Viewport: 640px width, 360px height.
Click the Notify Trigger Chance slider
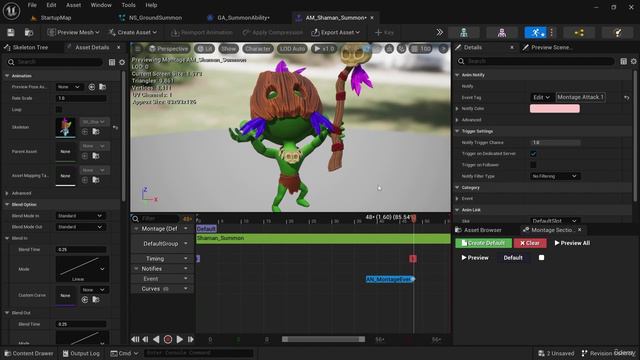[556, 142]
